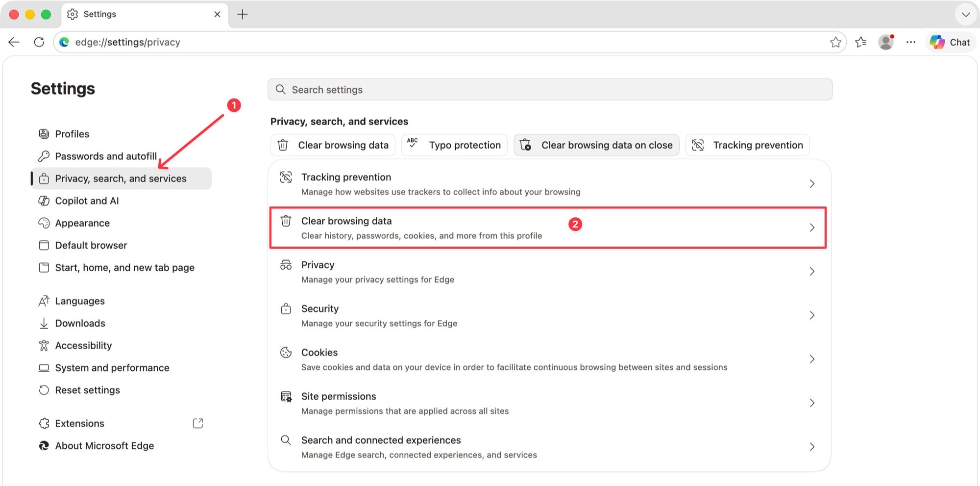
Task: Click the Edge logo in address bar
Action: tap(64, 42)
